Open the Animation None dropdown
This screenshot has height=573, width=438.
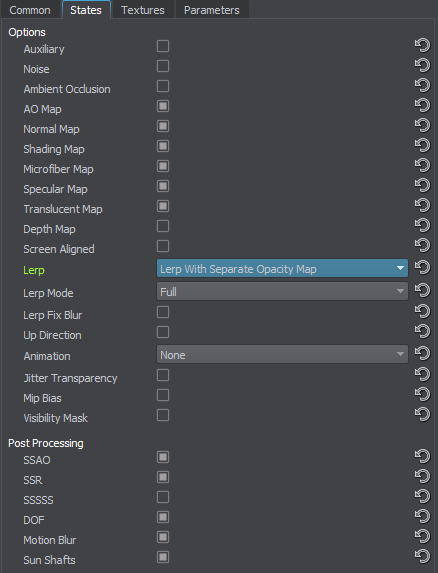point(282,354)
